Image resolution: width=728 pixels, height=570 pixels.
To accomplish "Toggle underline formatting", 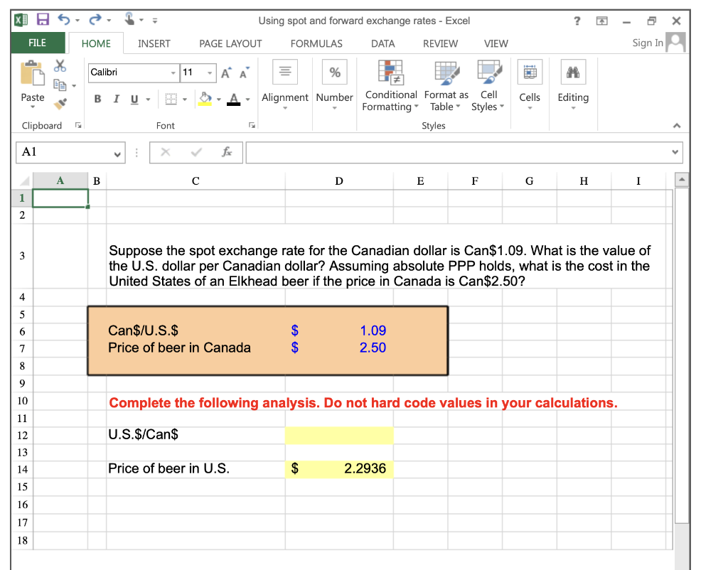I will [133, 99].
